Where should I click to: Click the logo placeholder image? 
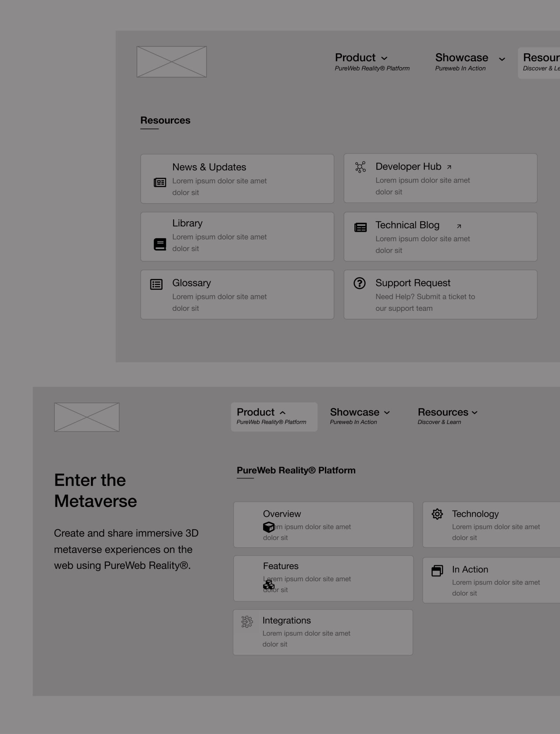pos(171,62)
